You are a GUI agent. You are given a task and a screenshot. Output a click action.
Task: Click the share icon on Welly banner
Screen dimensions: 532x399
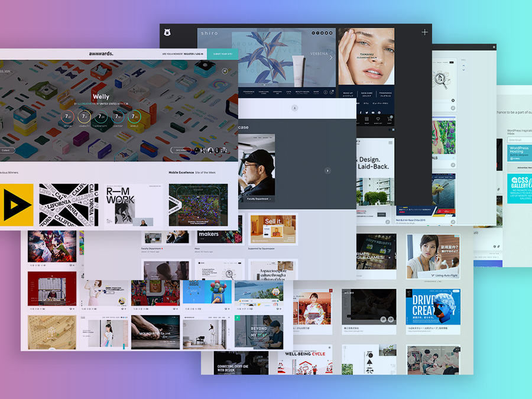225,71
